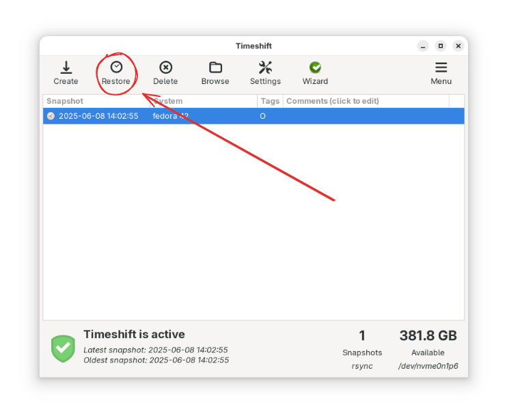Edit the comments cell of the selected snapshot
This screenshot has width=507, height=420.
pos(366,116)
